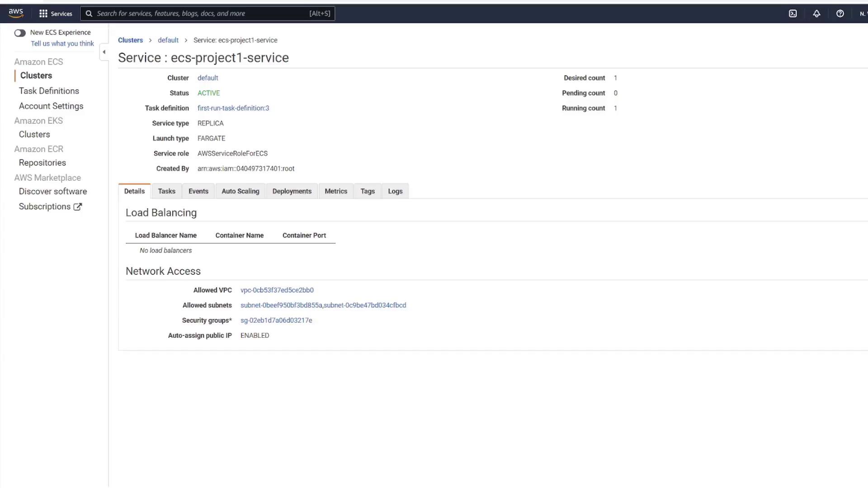Open the CloudShell icon in top bar
868x488 pixels.
pos(793,14)
